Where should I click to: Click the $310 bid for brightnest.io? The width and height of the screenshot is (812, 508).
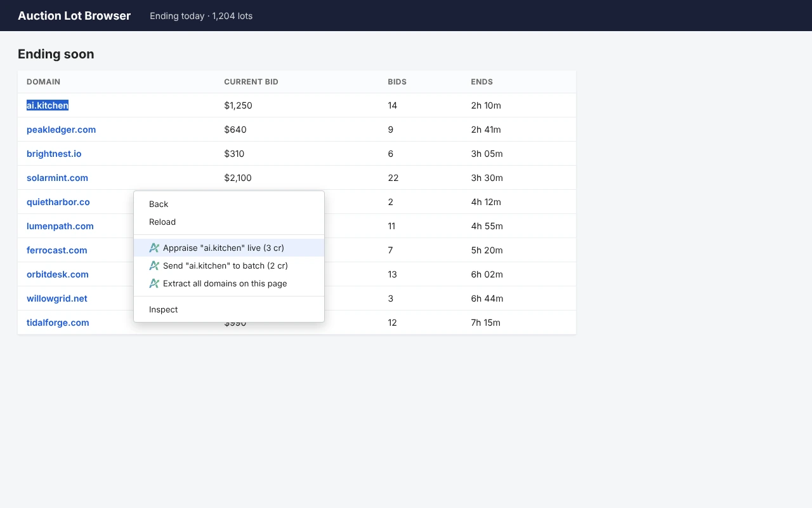234,154
